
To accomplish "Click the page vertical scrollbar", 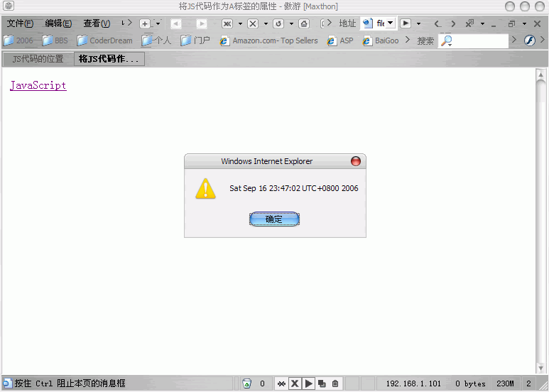I will click(540, 221).
